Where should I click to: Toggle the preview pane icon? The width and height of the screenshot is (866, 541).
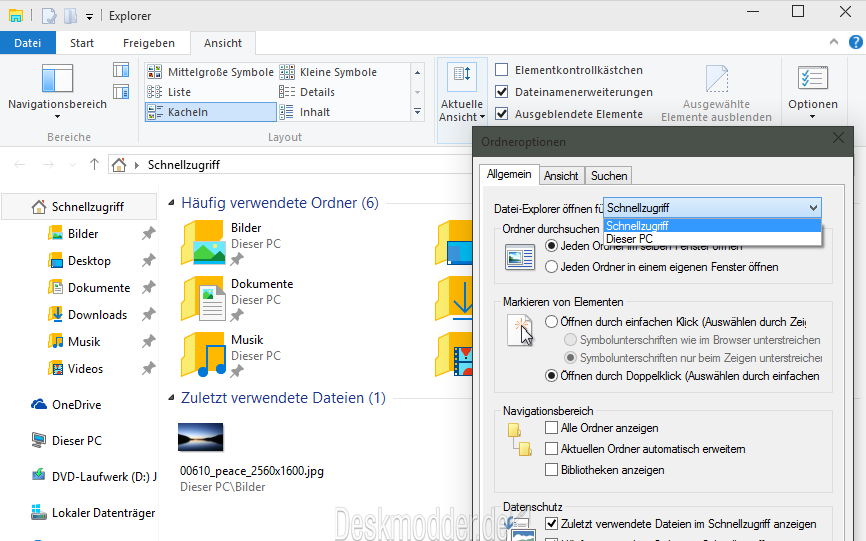click(121, 70)
